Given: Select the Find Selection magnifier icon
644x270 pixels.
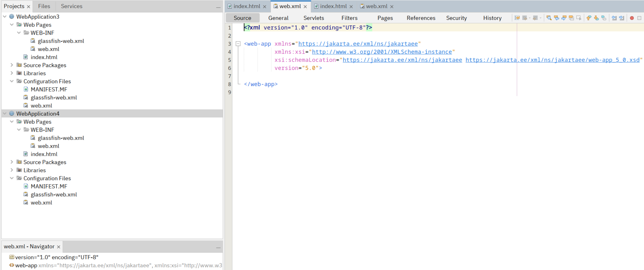Looking at the screenshot, I should coord(549,18).
